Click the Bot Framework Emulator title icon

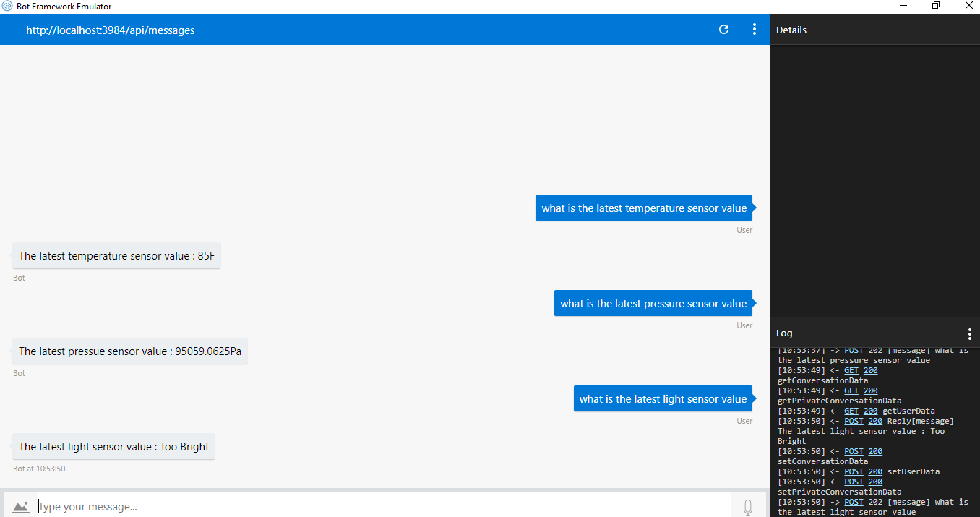pyautogui.click(x=8, y=7)
